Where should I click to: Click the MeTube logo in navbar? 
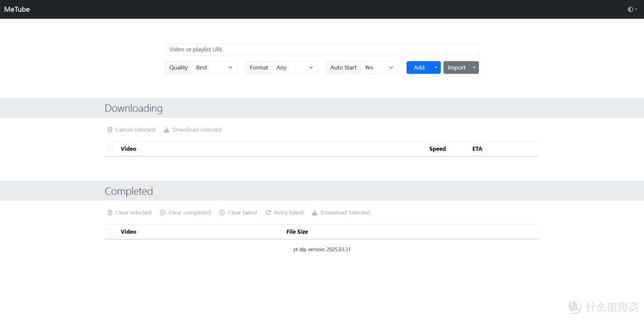coord(17,10)
